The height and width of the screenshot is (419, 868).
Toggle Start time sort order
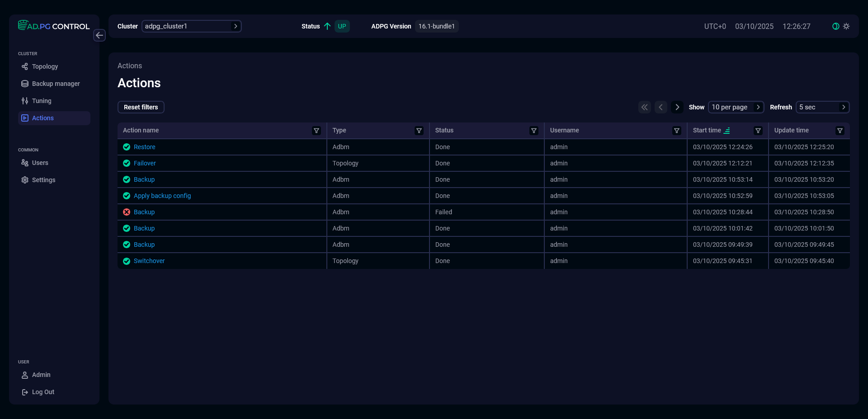727,130
